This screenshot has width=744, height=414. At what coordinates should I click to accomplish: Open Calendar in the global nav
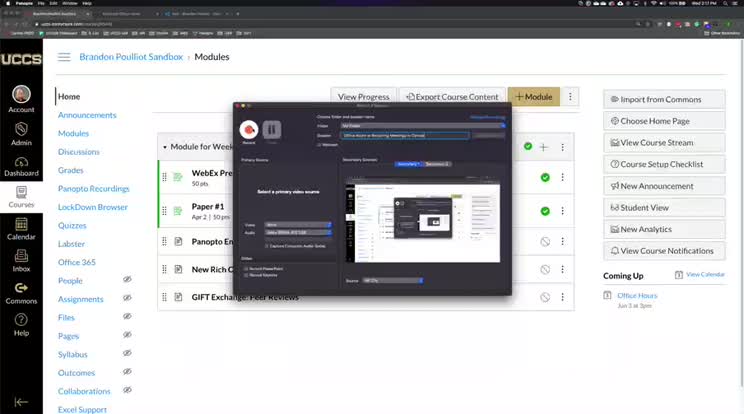click(21, 229)
